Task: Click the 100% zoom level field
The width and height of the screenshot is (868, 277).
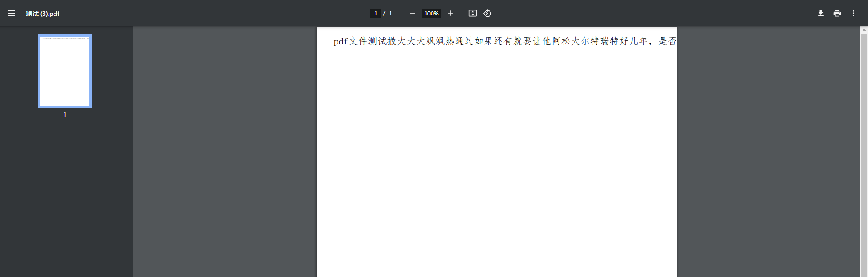Action: pyautogui.click(x=432, y=14)
